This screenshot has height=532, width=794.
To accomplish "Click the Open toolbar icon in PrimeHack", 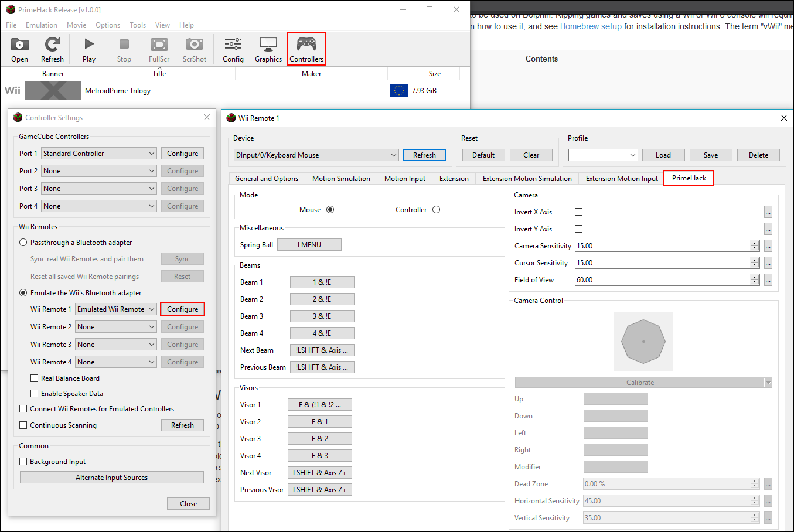I will click(19, 49).
